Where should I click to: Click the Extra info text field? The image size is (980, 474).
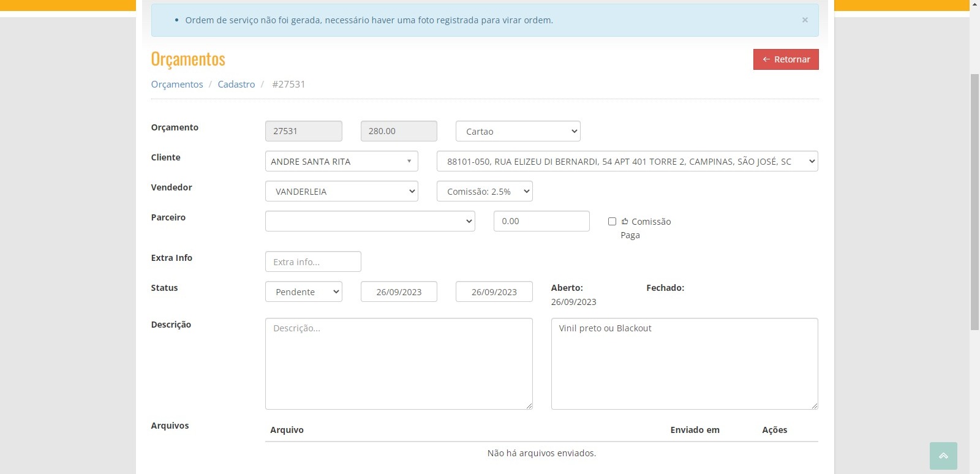click(313, 262)
